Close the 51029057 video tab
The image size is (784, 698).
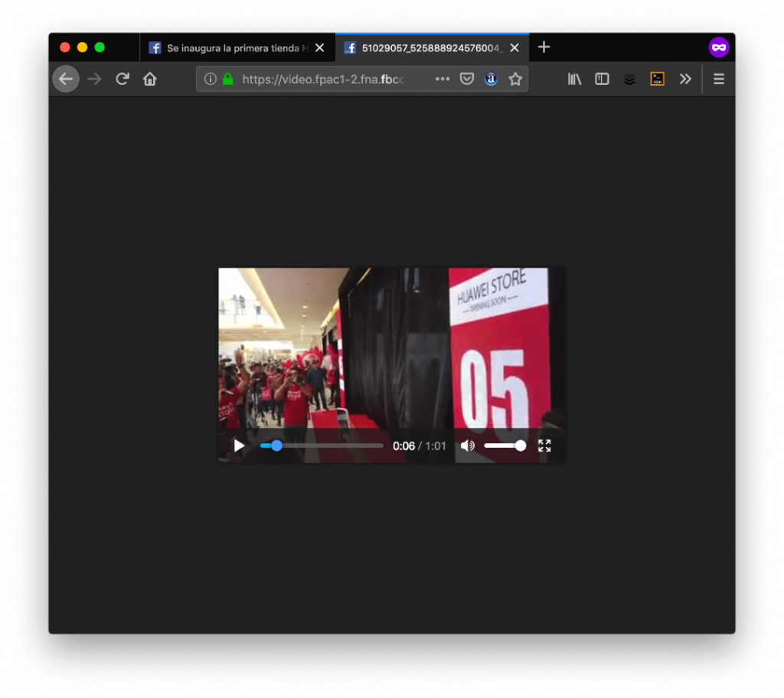514,48
